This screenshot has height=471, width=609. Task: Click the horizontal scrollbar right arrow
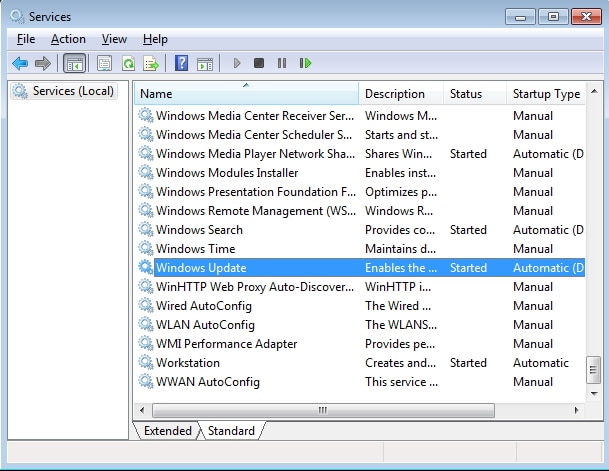click(576, 410)
